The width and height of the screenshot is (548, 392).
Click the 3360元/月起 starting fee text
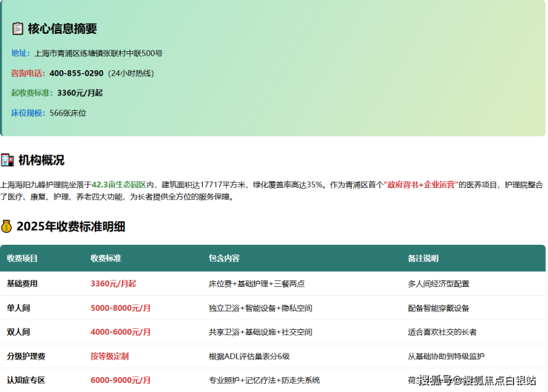pyautogui.click(x=80, y=93)
